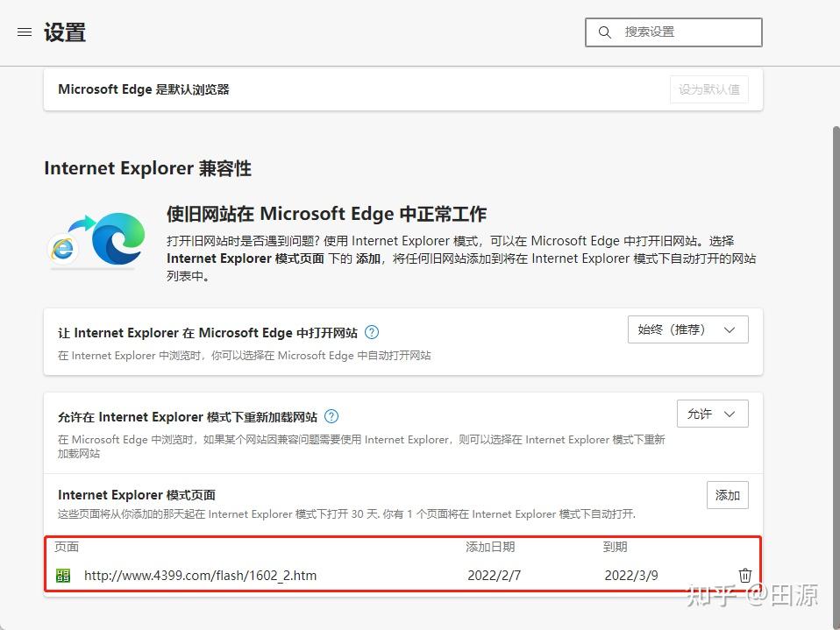Open help for 允许在 IE 模式下重新加载网站
Viewport: 840px width, 630px height.
331,416
